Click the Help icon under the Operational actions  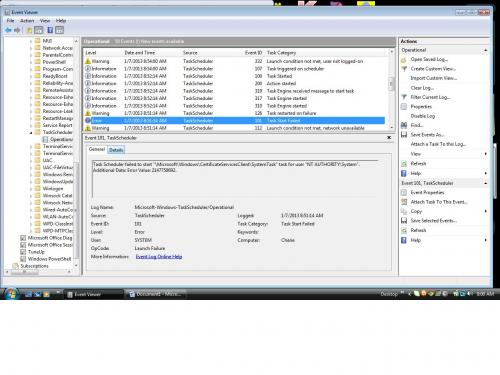pos(404,173)
